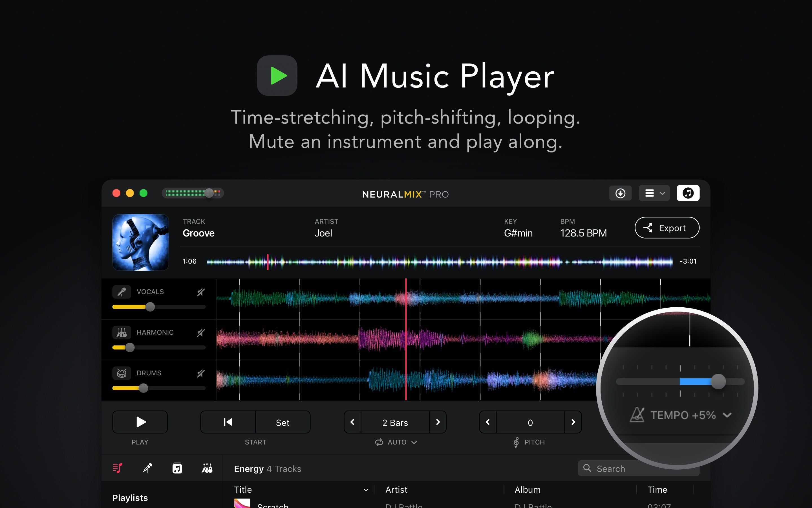Mute the Drums stem
This screenshot has height=508, width=812.
click(201, 373)
